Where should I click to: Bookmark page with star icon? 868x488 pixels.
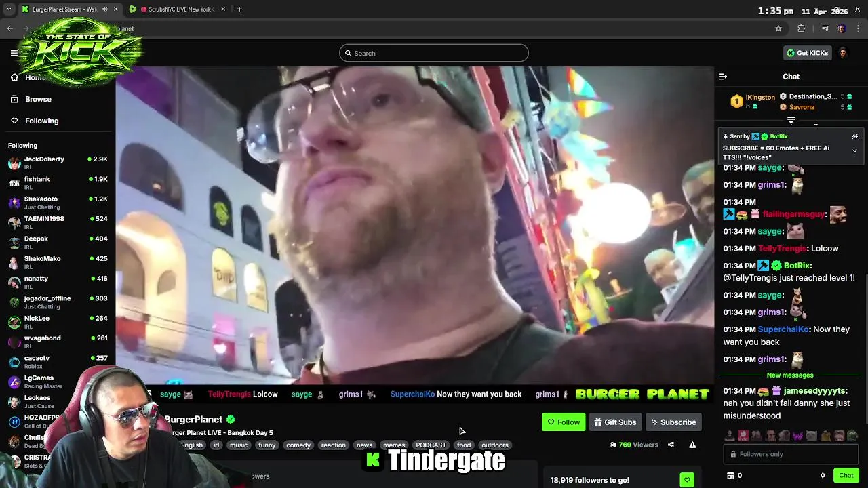tap(778, 28)
